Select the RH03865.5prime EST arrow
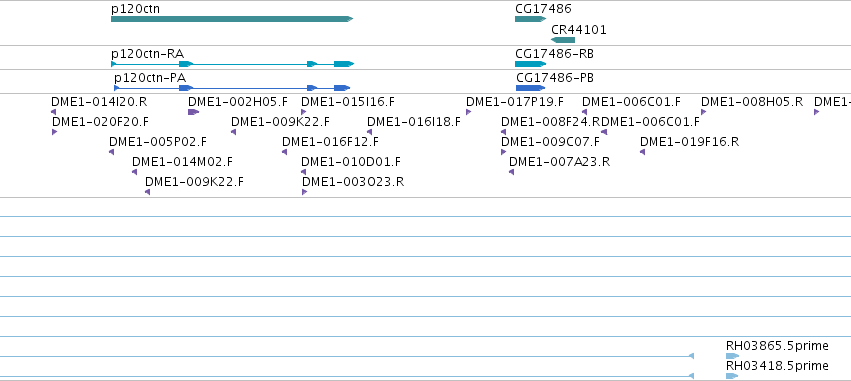Viewport: 851px width, 381px height. 733,356
